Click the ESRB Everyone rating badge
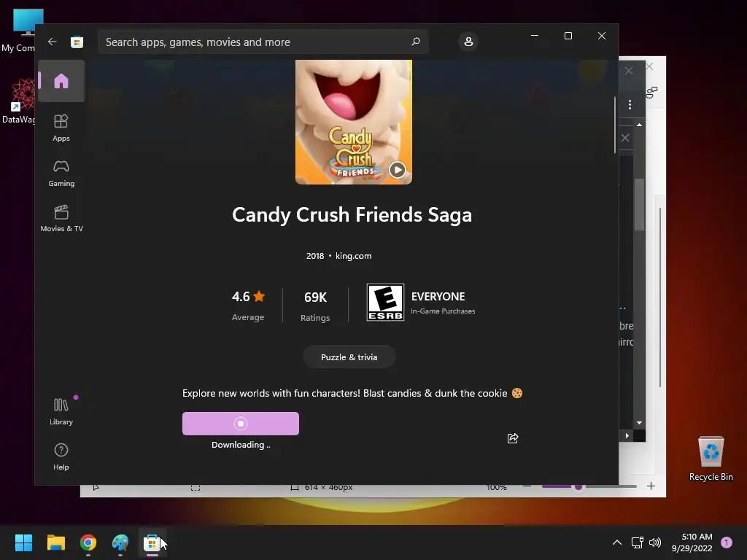The height and width of the screenshot is (560, 747). coord(385,303)
